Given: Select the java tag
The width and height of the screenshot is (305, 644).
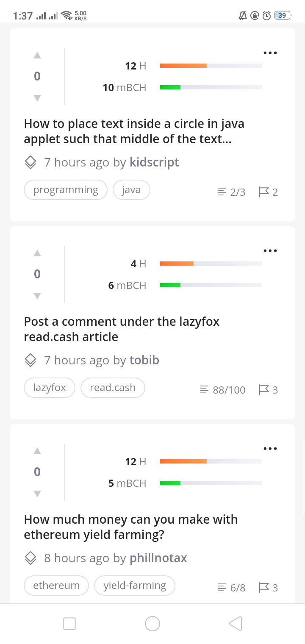Looking at the screenshot, I should click(x=131, y=190).
